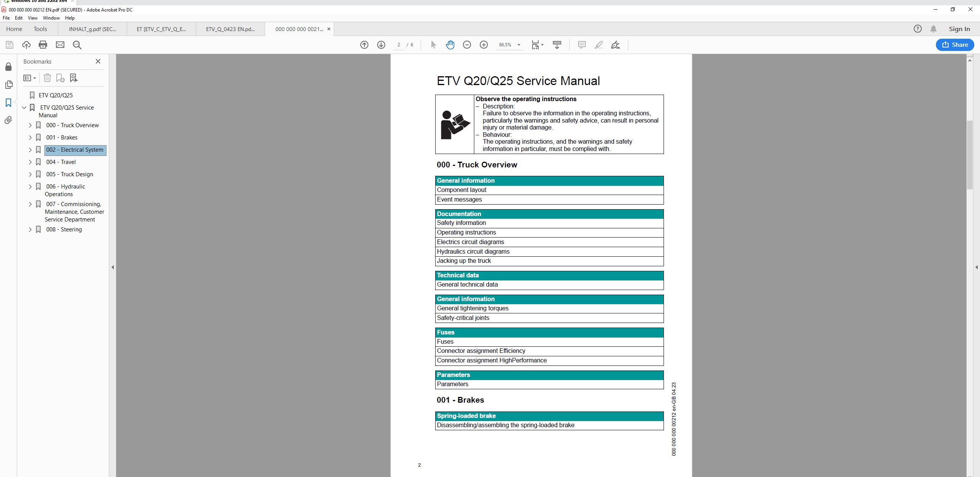Select the highlight text pen
980x477 pixels.
[x=598, y=45]
